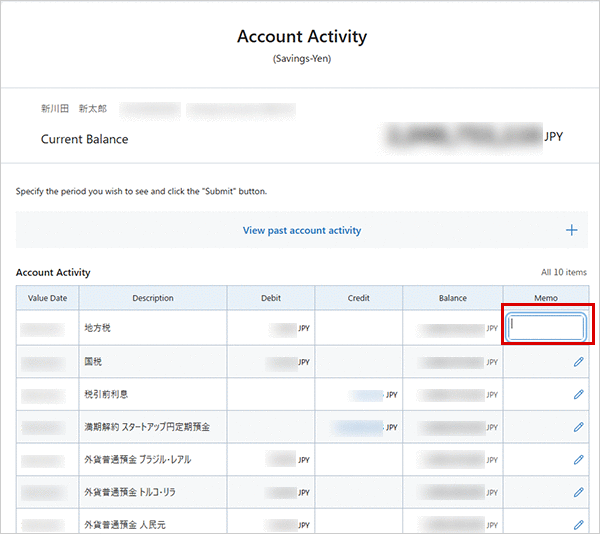Click the Memo column header
Screen dimensions: 600x534
point(546,298)
